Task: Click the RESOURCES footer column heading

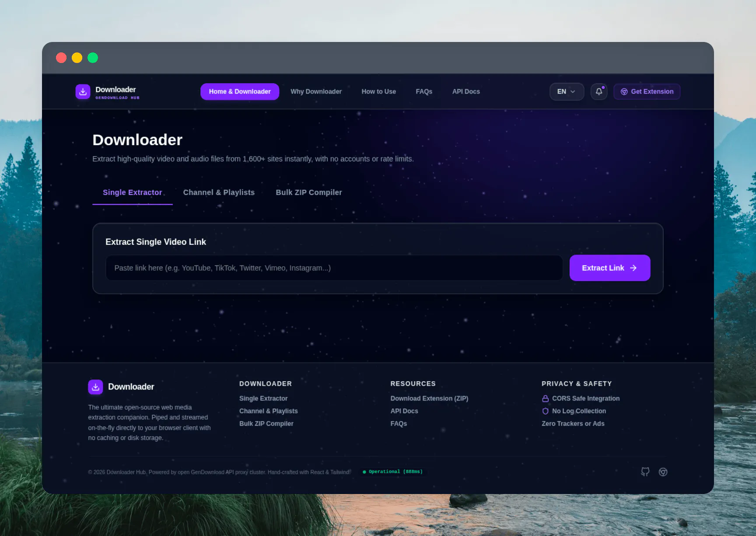Action: 413,384
